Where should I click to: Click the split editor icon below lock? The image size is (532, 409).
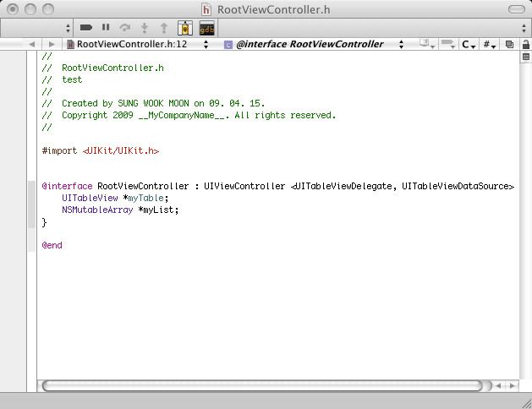(x=526, y=57)
